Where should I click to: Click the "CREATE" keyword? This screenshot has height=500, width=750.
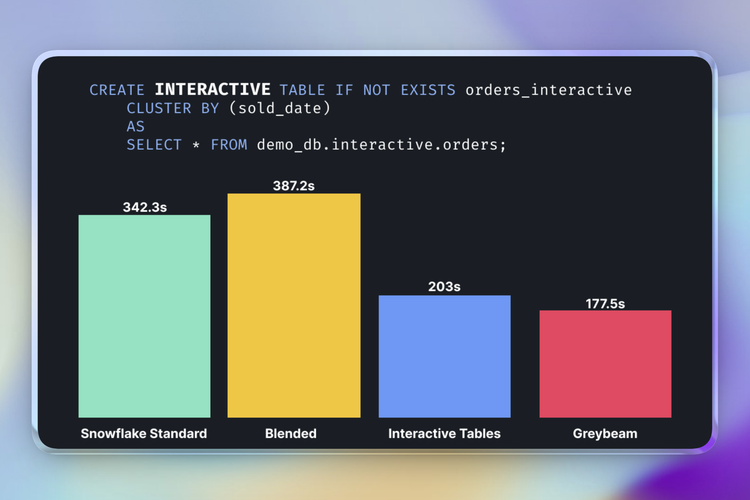pyautogui.click(x=117, y=90)
